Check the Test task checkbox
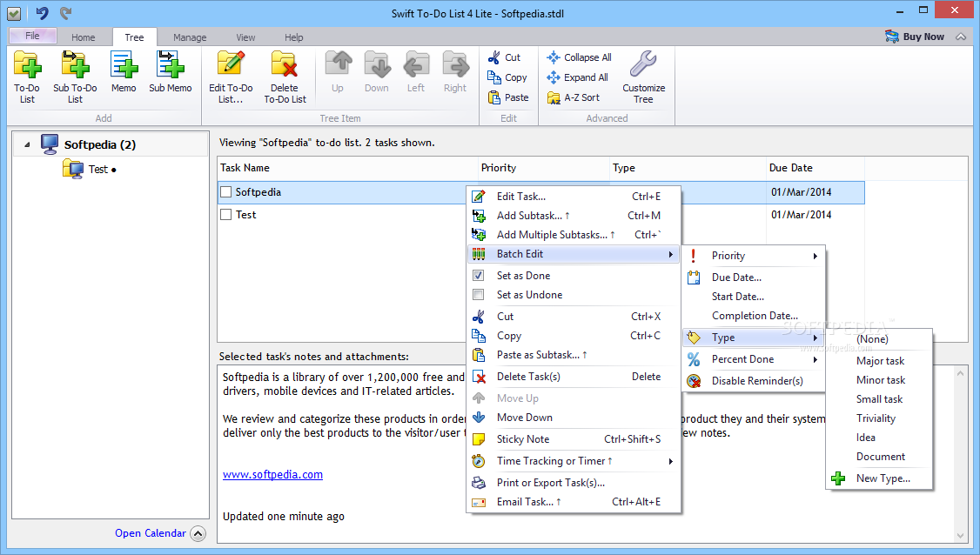980x555 pixels. (x=226, y=214)
